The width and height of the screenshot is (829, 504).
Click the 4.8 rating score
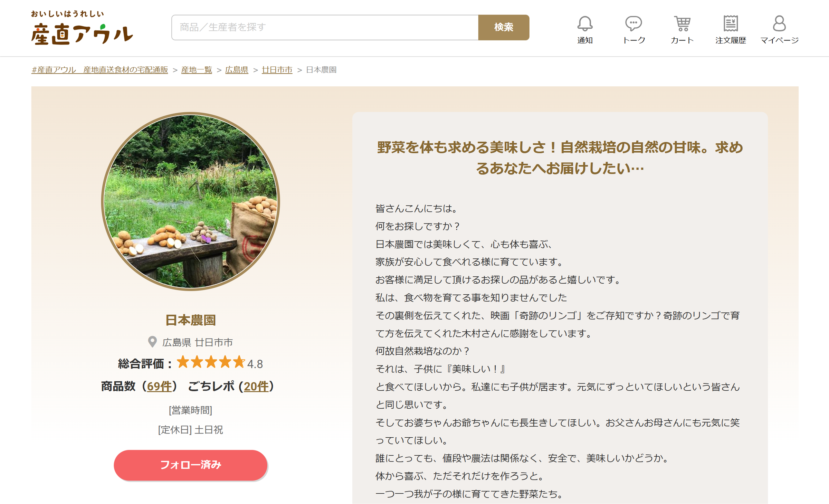[255, 364]
